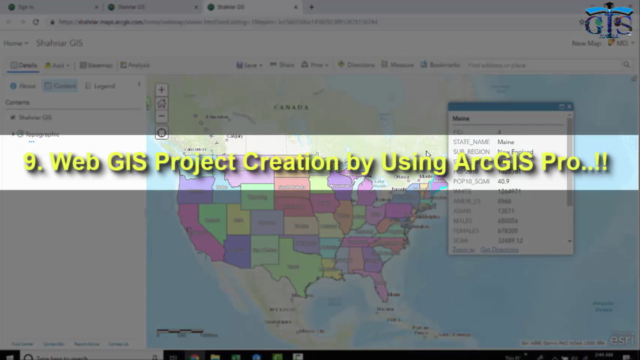The image size is (640, 360).
Task: Toggle the Shahriar GIS layer checkbox
Action: pos(13,118)
